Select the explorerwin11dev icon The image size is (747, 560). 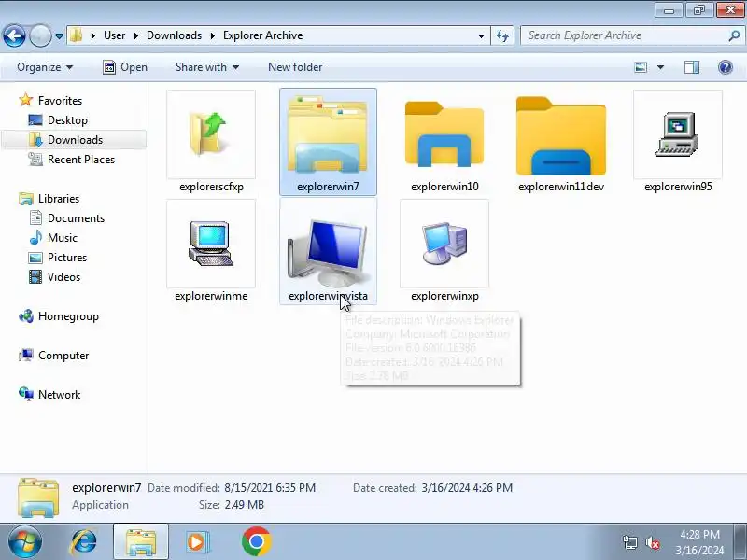pyautogui.click(x=561, y=135)
